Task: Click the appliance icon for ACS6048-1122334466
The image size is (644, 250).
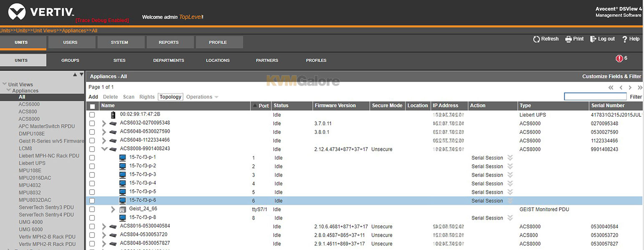Action: point(113,140)
